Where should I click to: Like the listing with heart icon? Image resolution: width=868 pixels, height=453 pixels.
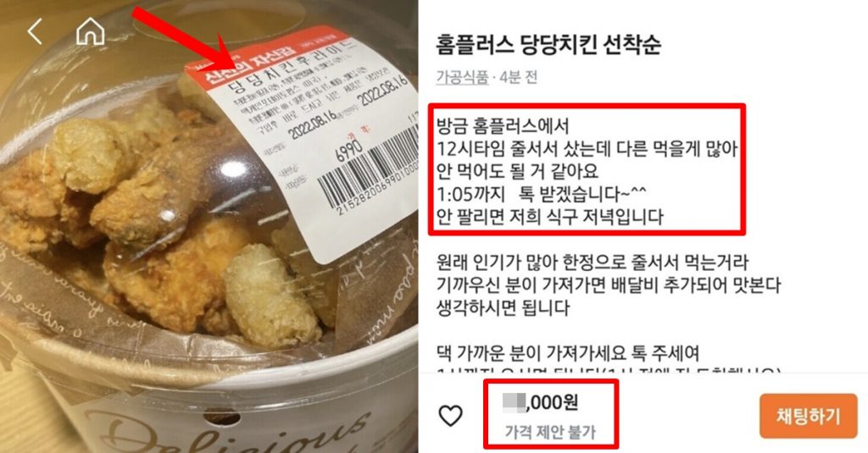(x=451, y=416)
